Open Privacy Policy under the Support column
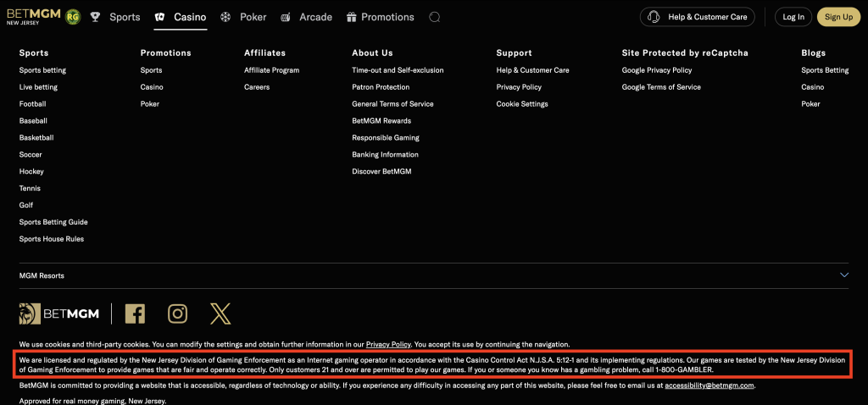 click(519, 87)
